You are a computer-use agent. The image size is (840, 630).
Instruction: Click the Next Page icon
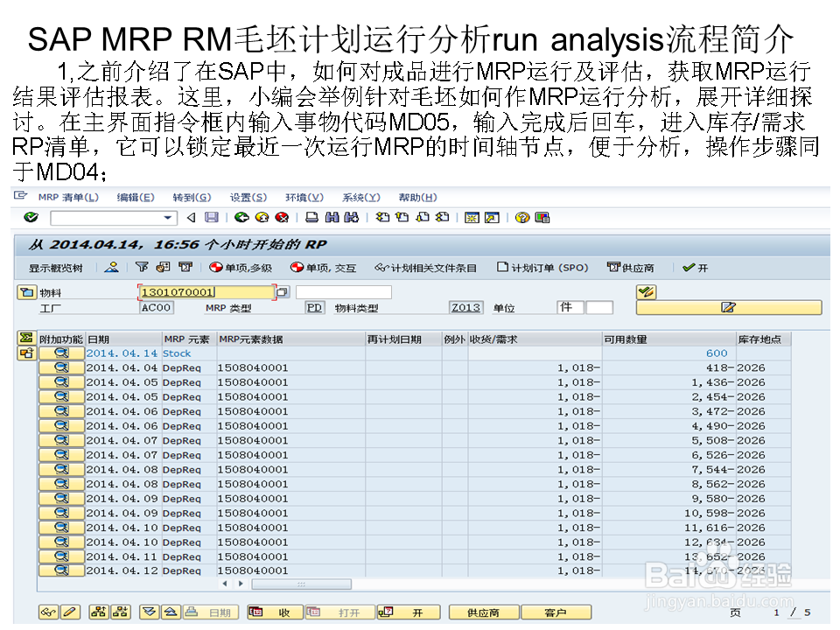tap(423, 217)
